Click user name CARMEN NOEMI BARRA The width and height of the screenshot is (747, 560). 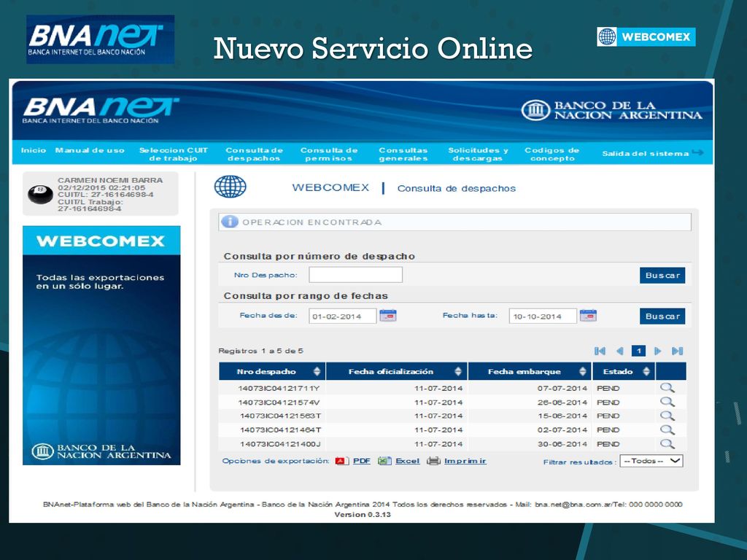110,180
